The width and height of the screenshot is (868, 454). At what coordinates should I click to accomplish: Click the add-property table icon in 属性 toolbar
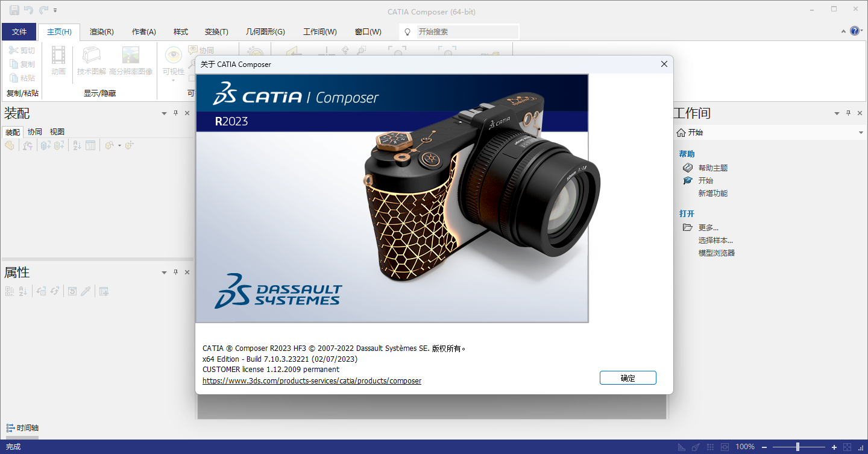(x=104, y=291)
